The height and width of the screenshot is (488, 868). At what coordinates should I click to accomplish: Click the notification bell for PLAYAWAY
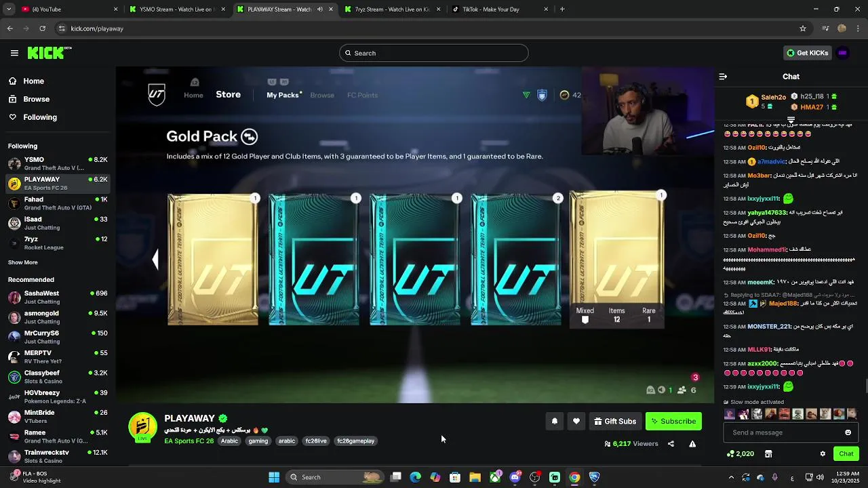point(555,422)
